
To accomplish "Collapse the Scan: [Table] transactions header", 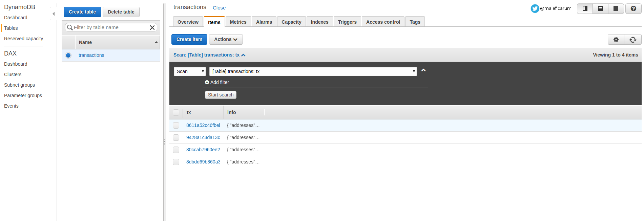I will tap(209, 55).
